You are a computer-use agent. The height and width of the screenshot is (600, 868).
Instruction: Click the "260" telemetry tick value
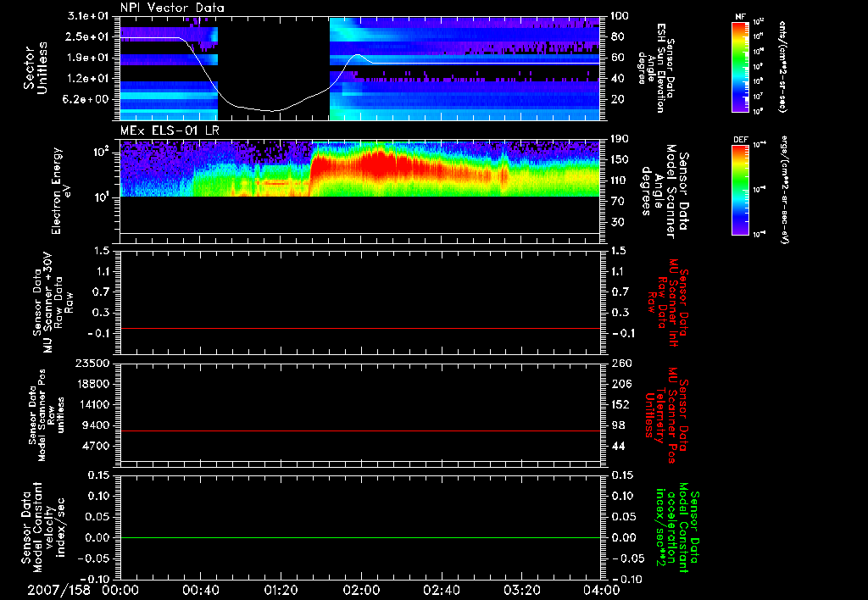coord(620,364)
